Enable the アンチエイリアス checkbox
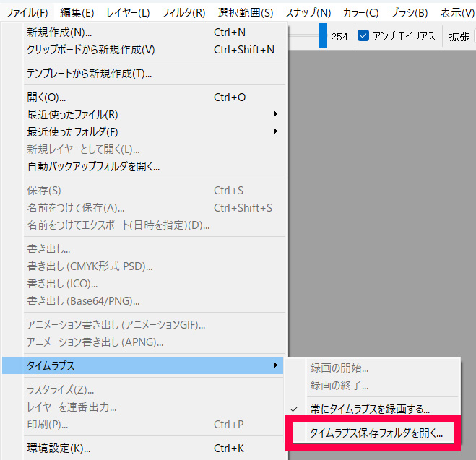The width and height of the screenshot is (476, 460). (x=364, y=36)
